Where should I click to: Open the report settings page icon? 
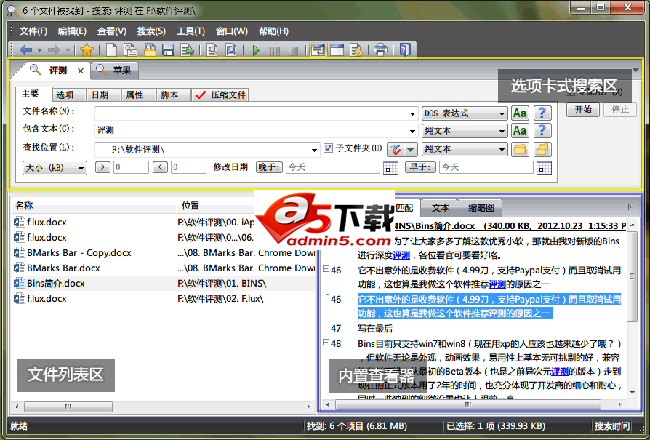(x=356, y=50)
